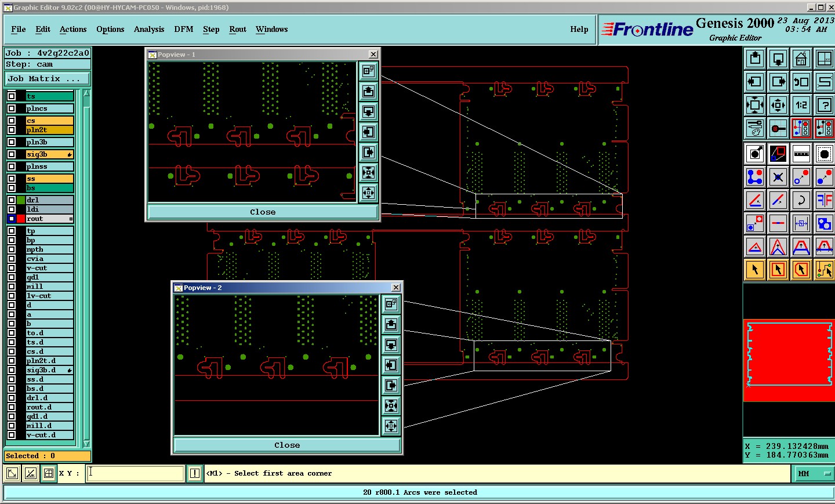Click Close button in Popview - 1
The width and height of the screenshot is (835, 504).
tap(263, 212)
